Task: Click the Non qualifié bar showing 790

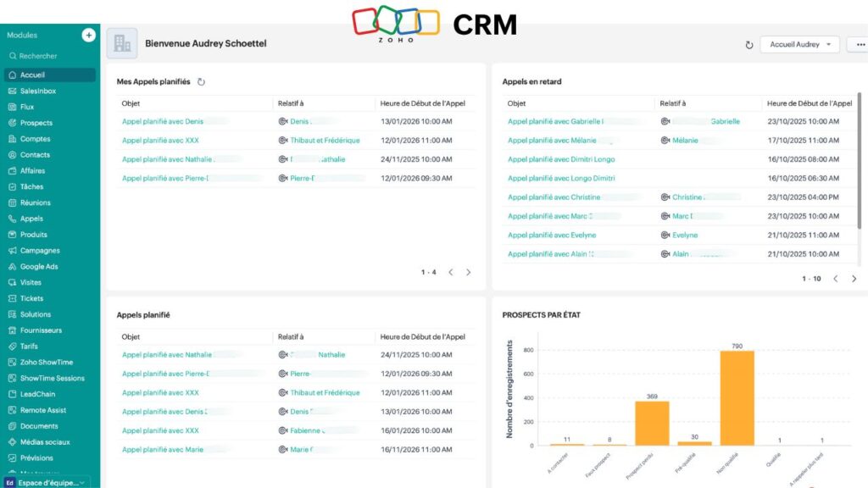Action: [737, 398]
